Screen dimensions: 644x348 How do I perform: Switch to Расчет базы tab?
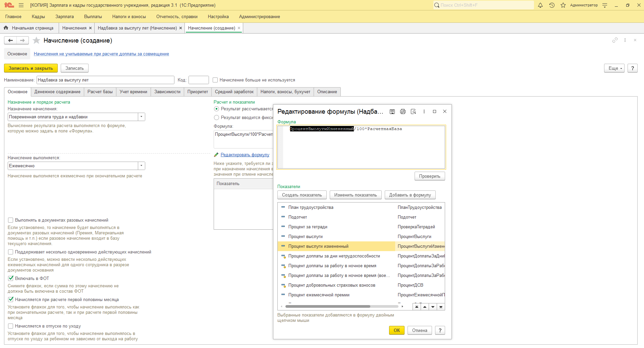point(100,92)
